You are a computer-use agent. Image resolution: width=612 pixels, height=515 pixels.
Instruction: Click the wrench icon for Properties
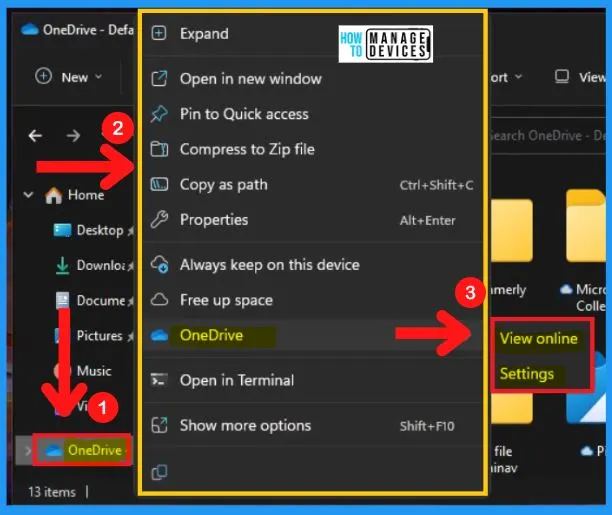[159, 219]
